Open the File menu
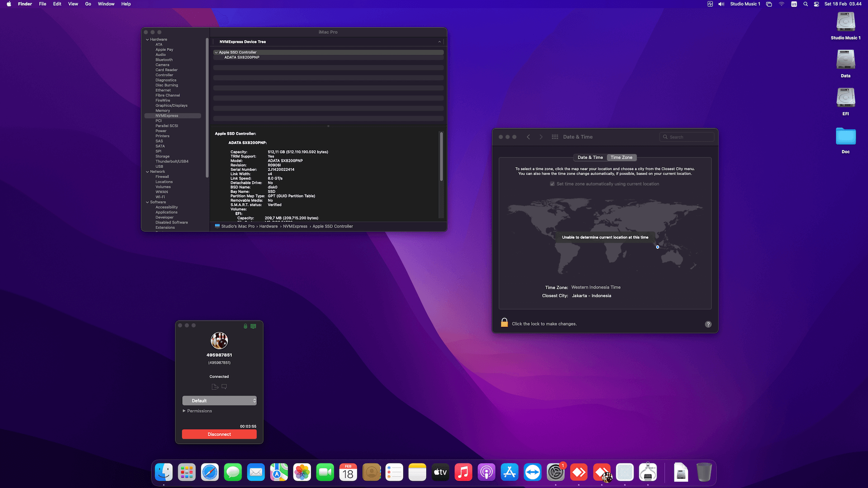 tap(42, 4)
